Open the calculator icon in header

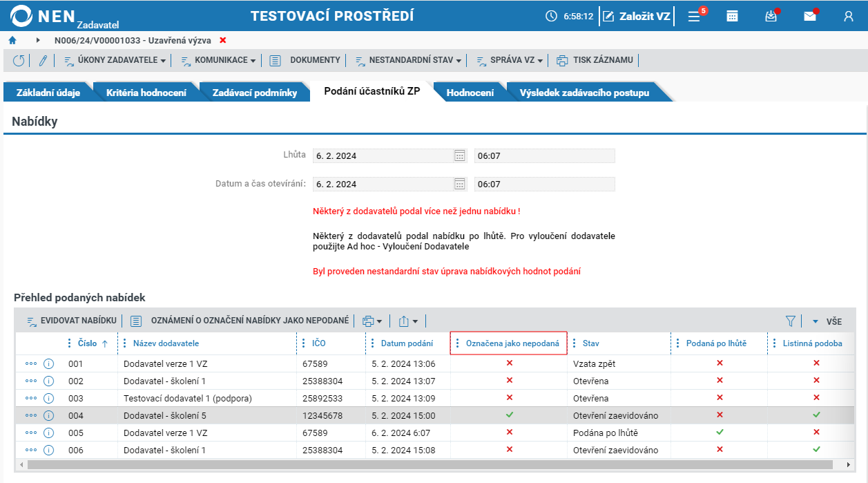click(733, 16)
